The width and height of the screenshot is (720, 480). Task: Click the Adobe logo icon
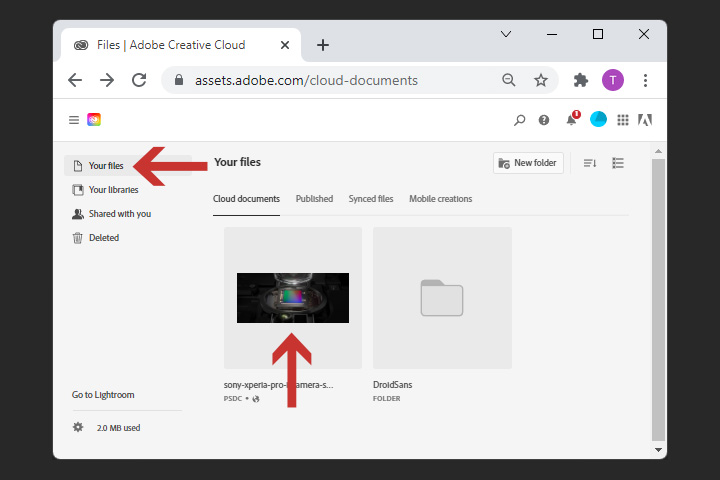click(645, 120)
